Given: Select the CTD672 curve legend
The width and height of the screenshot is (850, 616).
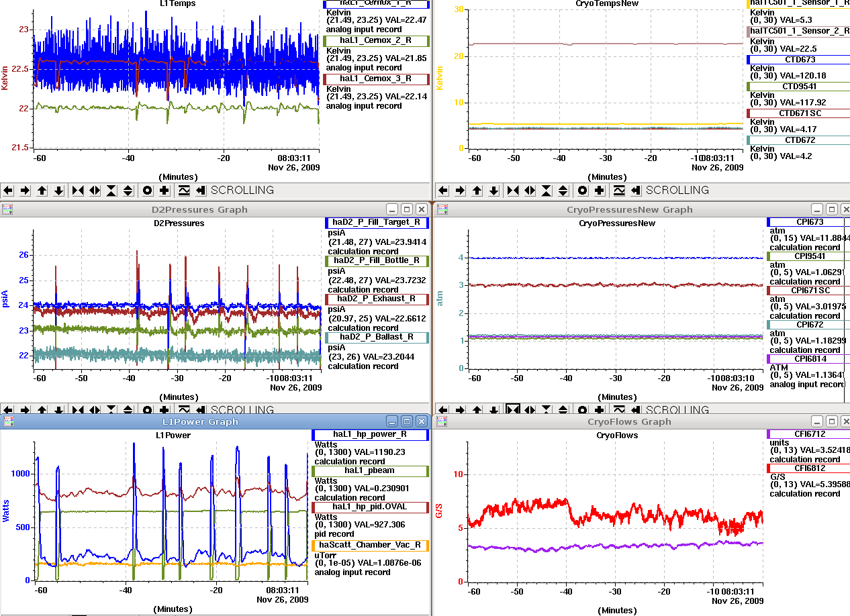Looking at the screenshot, I should [x=798, y=140].
